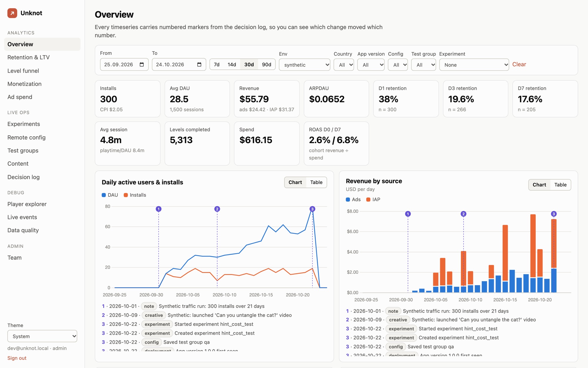Toggle the DAU legend swatch

[x=104, y=195]
